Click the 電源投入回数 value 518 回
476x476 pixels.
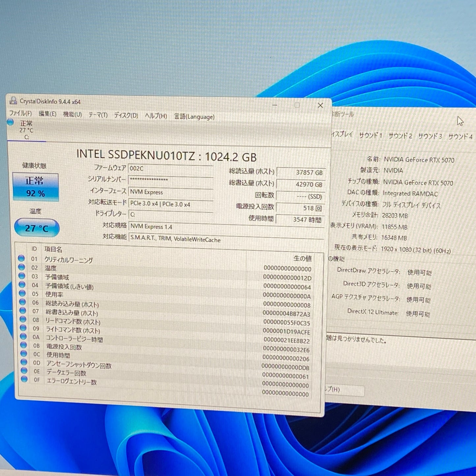(x=301, y=208)
